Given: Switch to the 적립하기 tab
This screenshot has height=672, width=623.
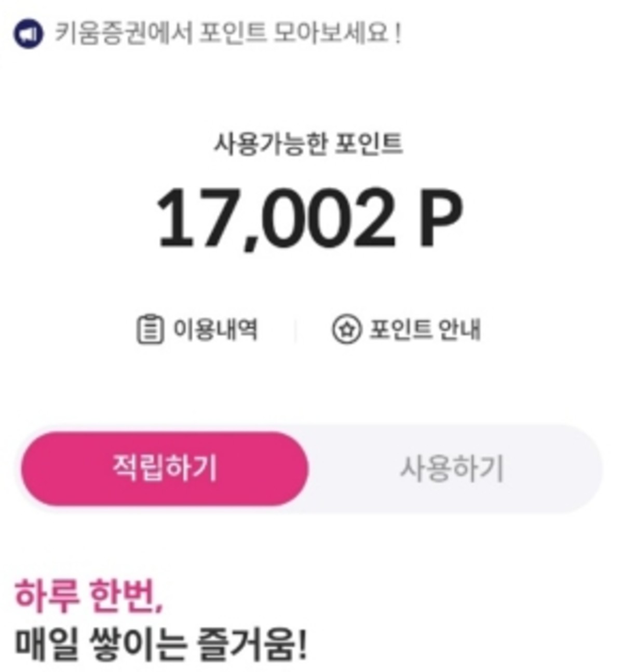Looking at the screenshot, I should [165, 468].
